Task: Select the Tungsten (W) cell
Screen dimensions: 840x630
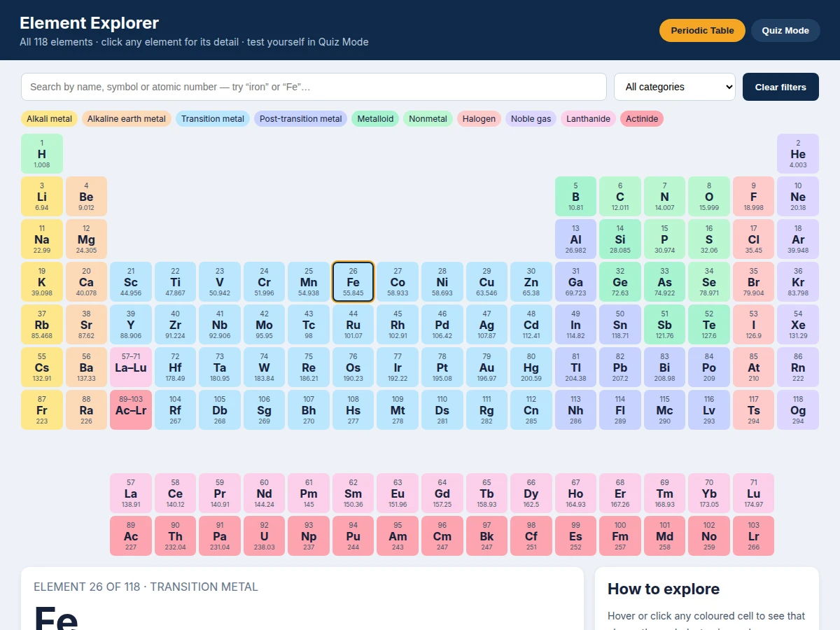Action: [265, 367]
